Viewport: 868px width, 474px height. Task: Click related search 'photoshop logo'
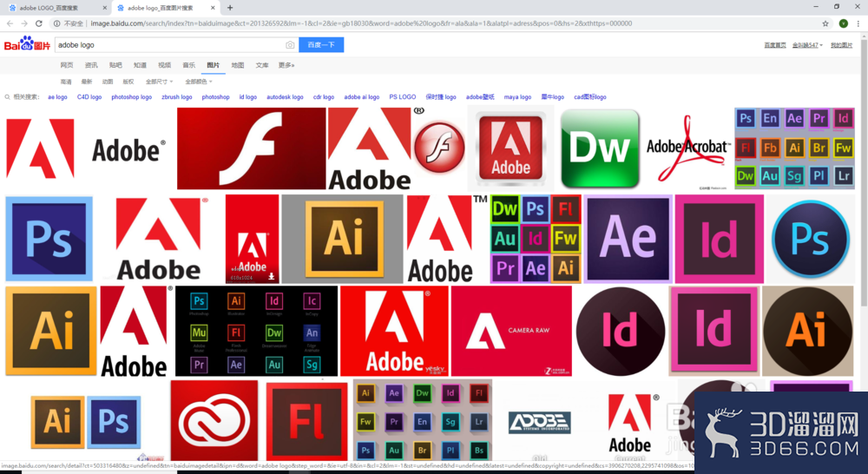click(132, 97)
